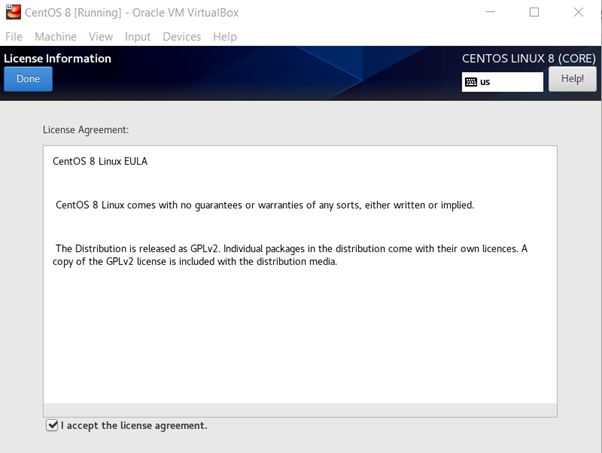602x453 pixels.
Task: Open the Machine menu
Action: click(x=55, y=37)
